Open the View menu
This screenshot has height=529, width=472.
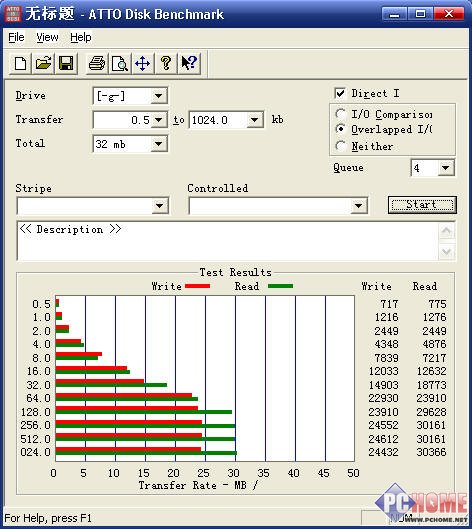(x=47, y=37)
